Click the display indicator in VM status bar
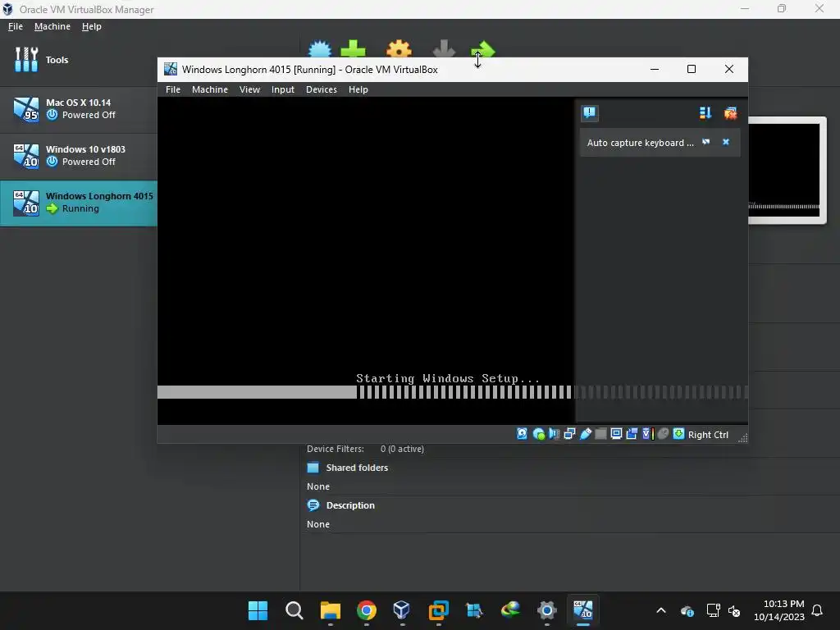The image size is (840, 630). [x=616, y=434]
